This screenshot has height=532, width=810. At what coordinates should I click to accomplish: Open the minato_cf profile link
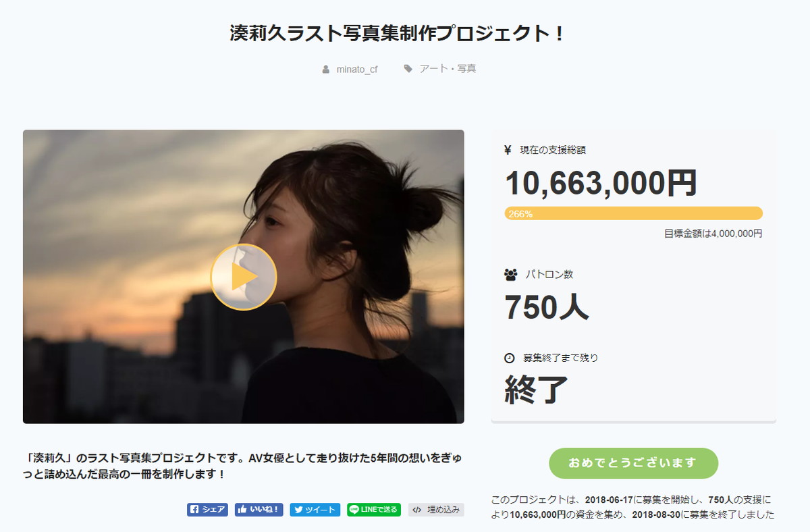(x=356, y=69)
